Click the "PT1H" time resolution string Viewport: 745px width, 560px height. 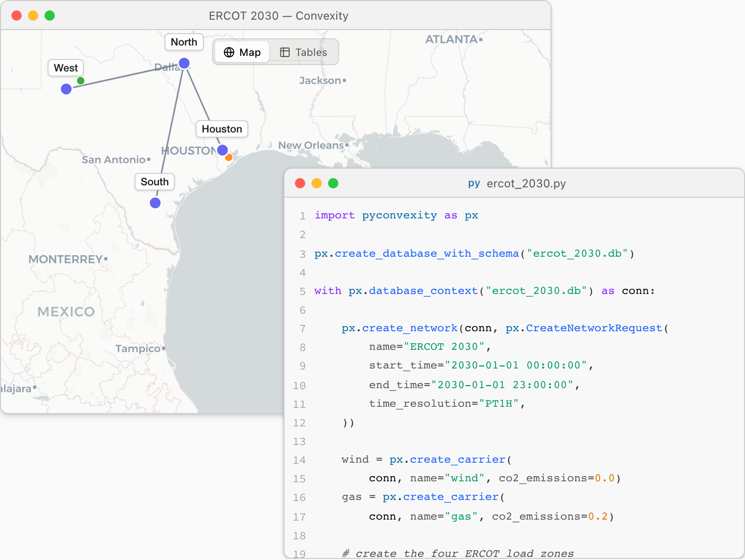pyautogui.click(x=499, y=404)
